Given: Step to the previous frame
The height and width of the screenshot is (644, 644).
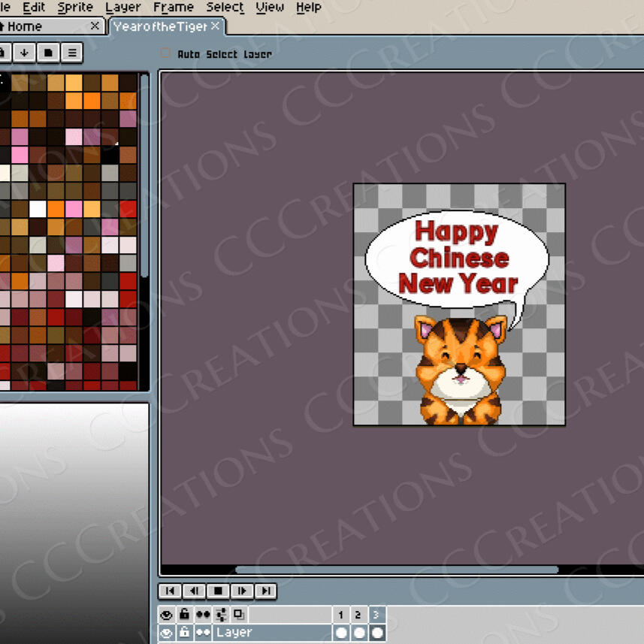Looking at the screenshot, I should pos(194,591).
